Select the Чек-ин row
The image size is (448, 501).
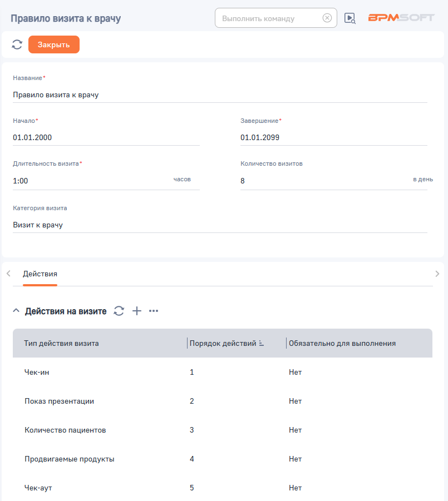tap(223, 372)
